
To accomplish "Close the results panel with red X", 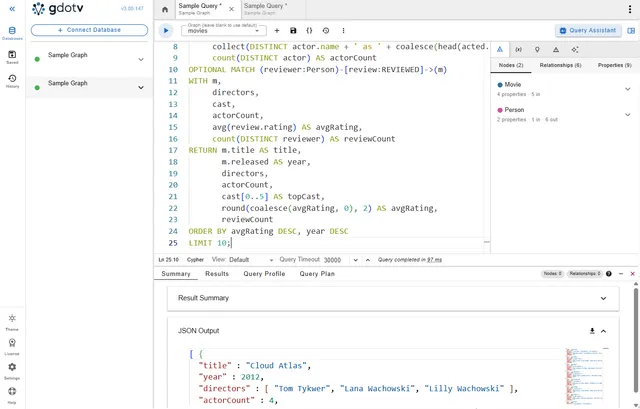I will (633, 274).
